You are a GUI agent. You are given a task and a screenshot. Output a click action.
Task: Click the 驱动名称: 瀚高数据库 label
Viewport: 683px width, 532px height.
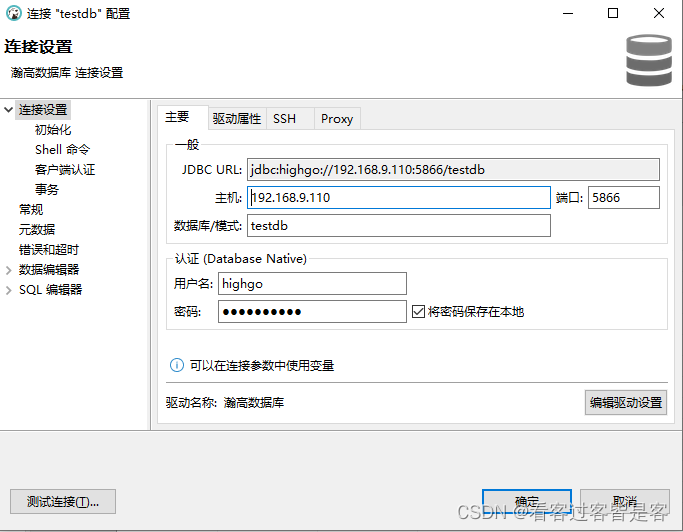[x=225, y=402]
